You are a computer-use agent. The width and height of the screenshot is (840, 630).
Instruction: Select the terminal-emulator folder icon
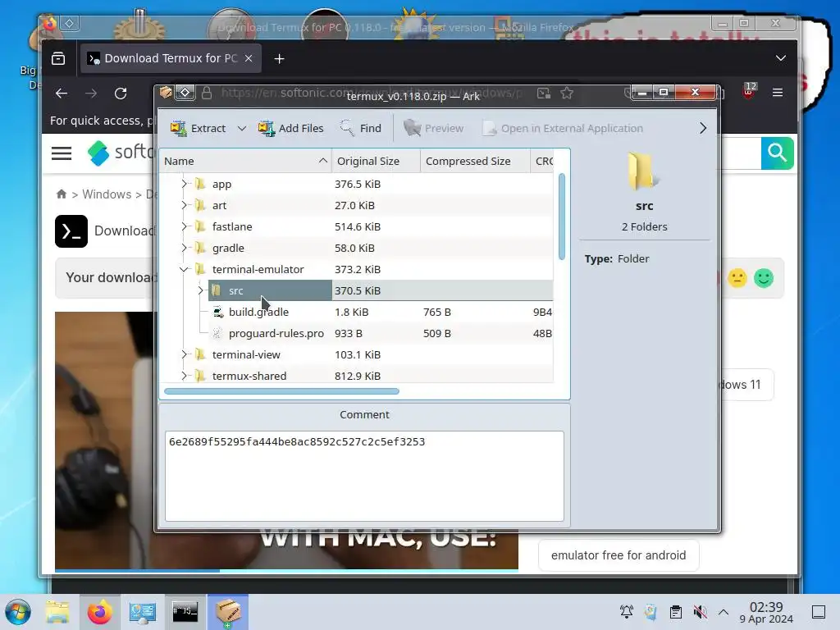coord(200,269)
